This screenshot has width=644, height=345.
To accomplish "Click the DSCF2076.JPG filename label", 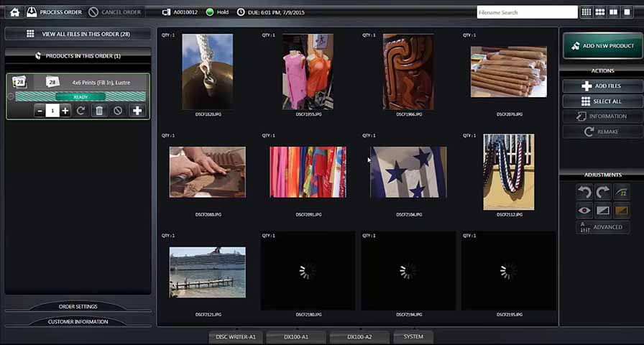I will click(510, 114).
